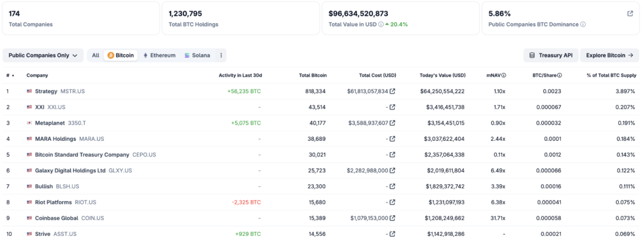
Task: Click the Explore Bitcoin button
Action: point(610,55)
